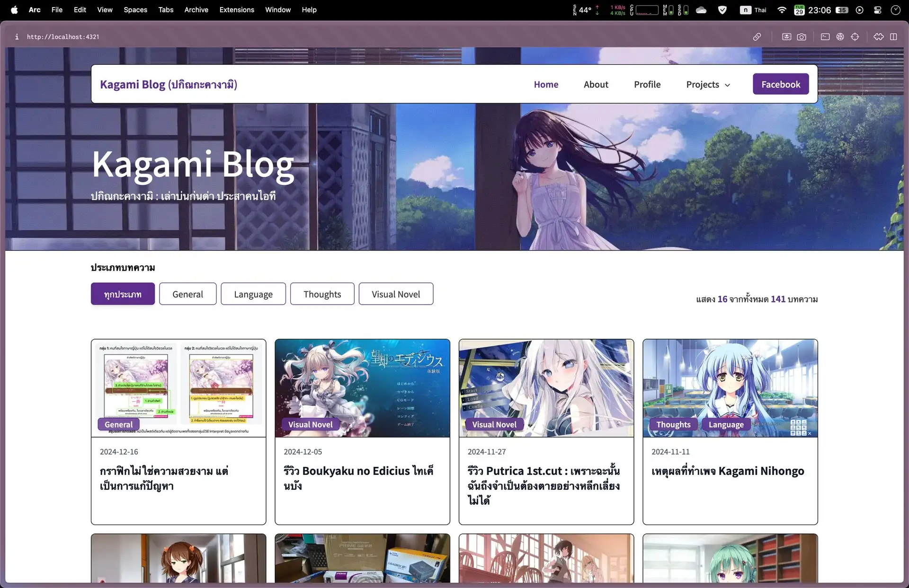Click the camera capture icon in toolbar
This screenshot has width=909, height=588.
pyautogui.click(x=802, y=37)
